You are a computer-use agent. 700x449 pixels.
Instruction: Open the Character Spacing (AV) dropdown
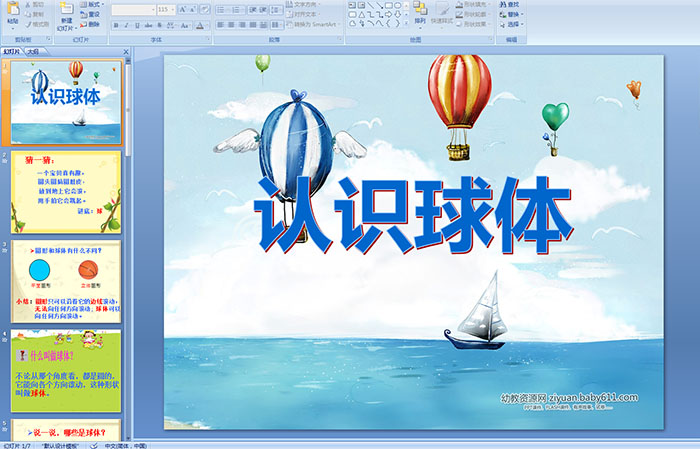point(171,25)
